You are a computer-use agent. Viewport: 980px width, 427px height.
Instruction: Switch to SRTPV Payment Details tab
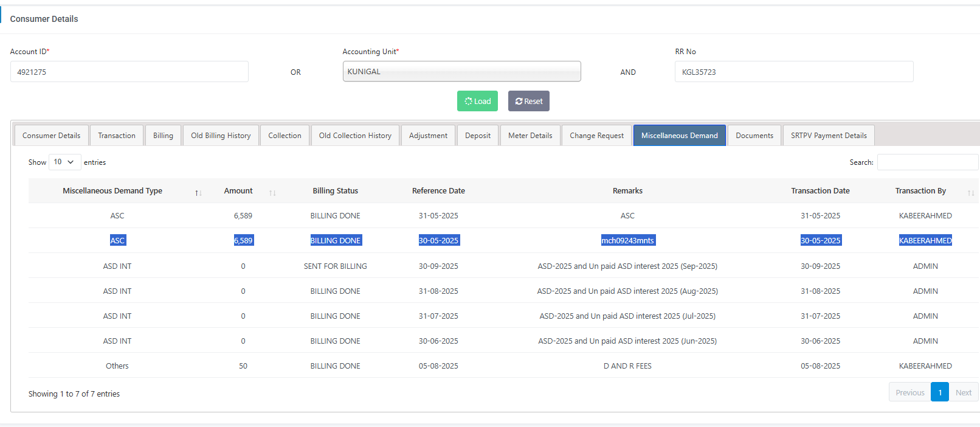[829, 136]
